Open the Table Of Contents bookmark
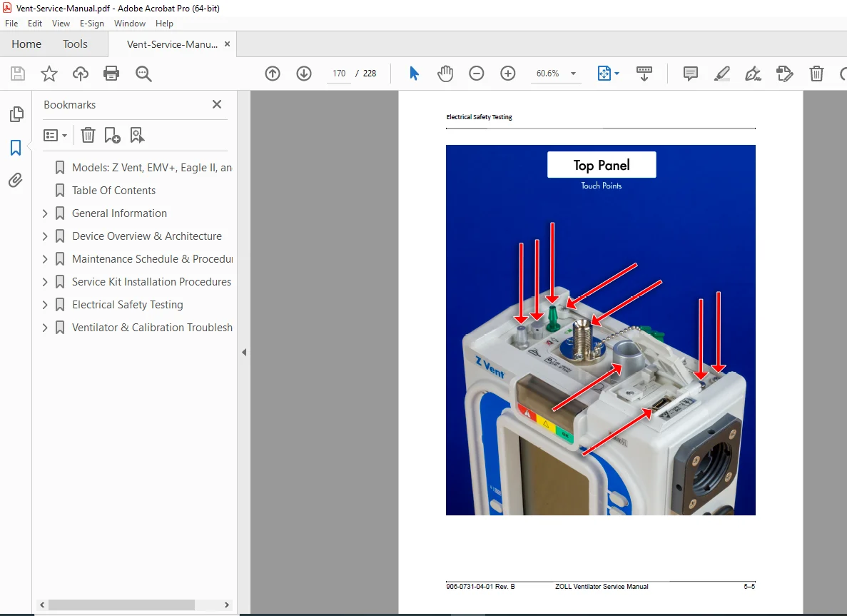 (114, 190)
